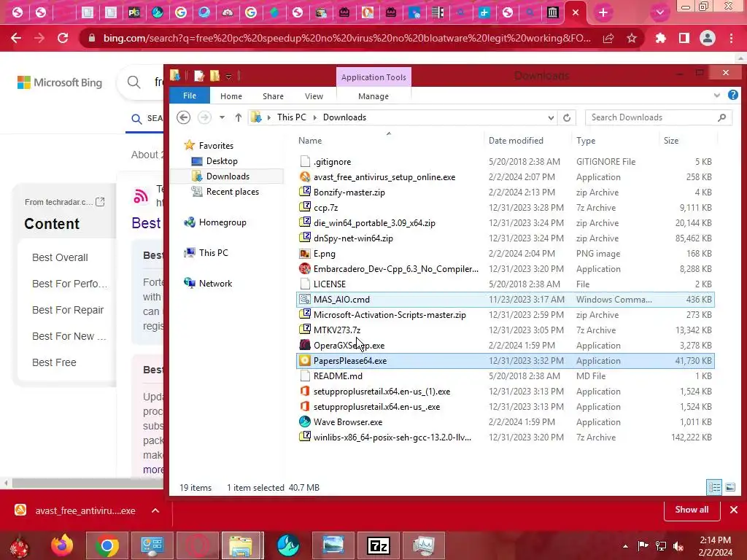The image size is (747, 560).
Task: Click Show all downloads button
Action: (692, 510)
